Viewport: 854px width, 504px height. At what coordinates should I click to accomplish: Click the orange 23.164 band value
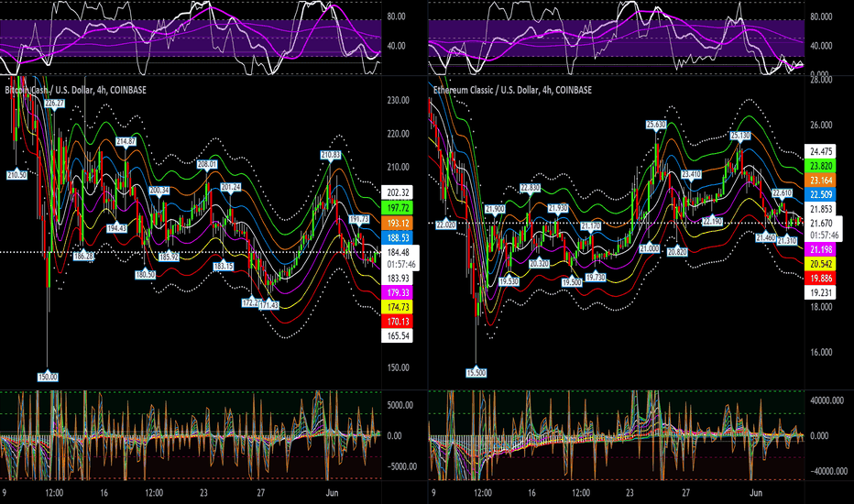[x=821, y=181]
